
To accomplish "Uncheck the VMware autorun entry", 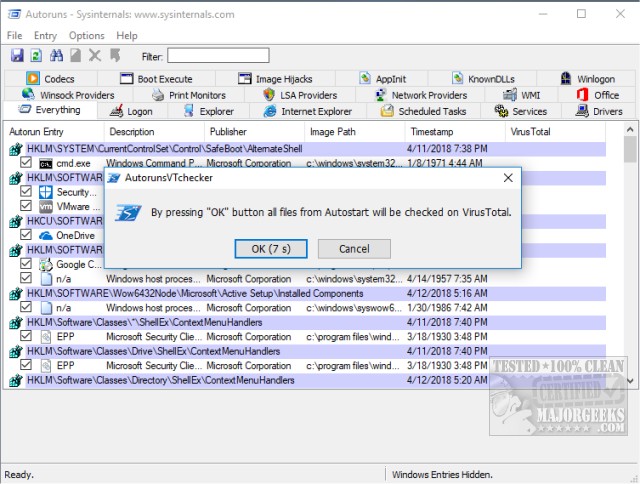I will 26,205.
